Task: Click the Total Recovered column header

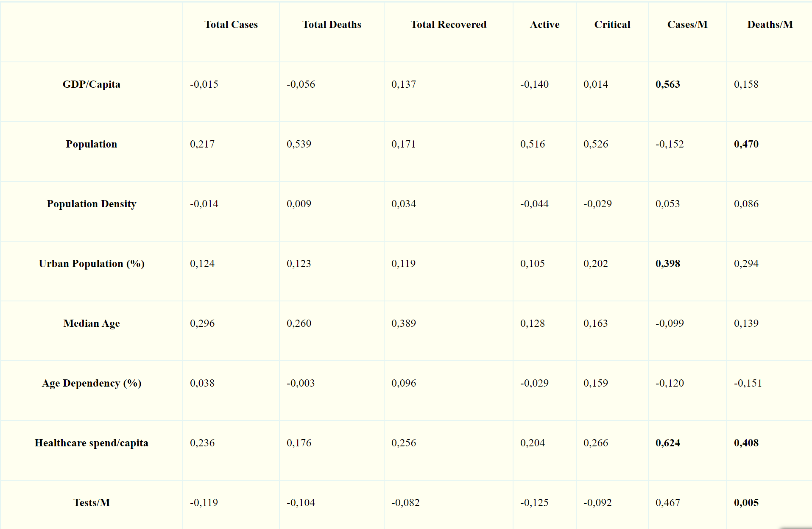Action: (448, 25)
